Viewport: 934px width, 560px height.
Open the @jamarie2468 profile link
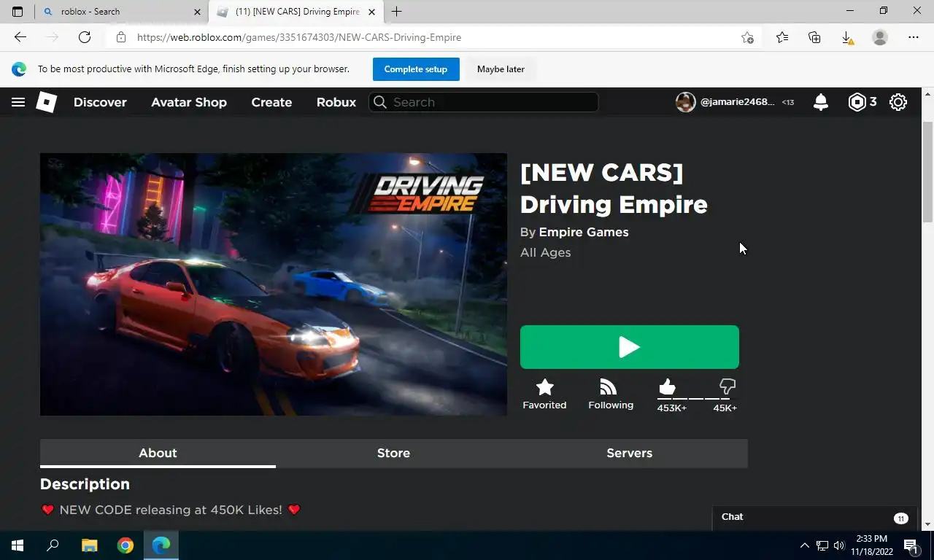(x=738, y=102)
